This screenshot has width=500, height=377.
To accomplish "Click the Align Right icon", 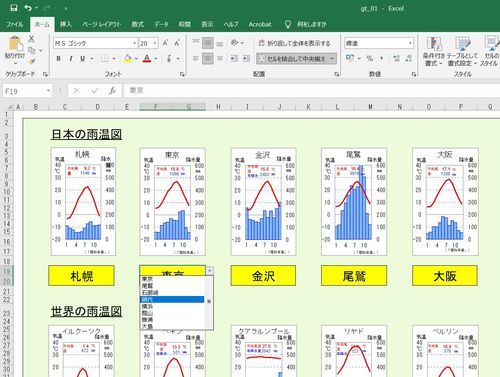I will point(220,59).
